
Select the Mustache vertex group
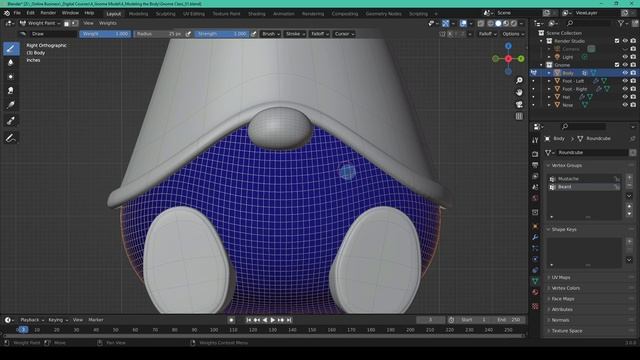pos(585,179)
